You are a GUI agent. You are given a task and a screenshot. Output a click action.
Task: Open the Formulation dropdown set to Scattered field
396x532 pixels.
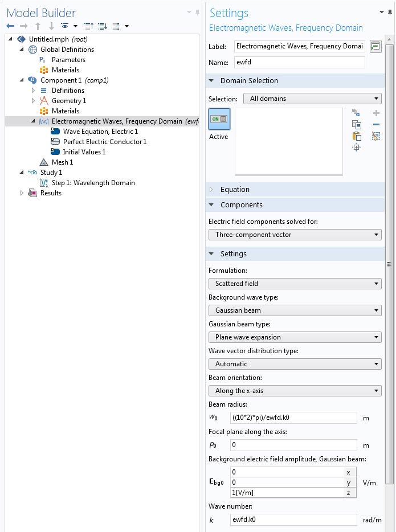pos(295,284)
